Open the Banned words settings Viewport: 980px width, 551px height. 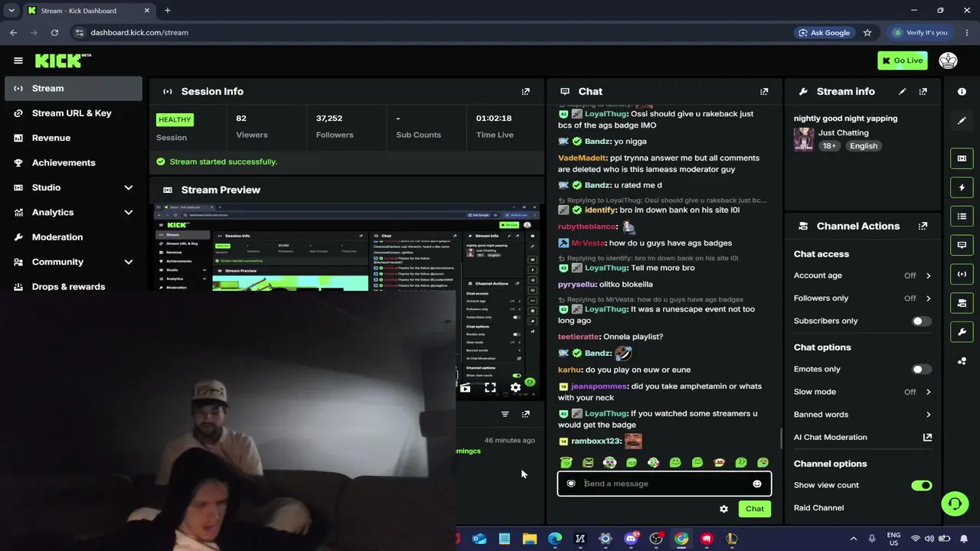tap(863, 415)
